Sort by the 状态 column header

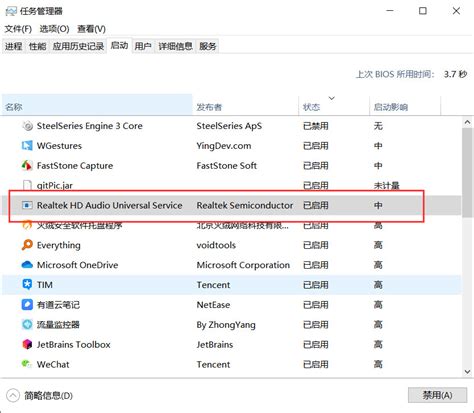(334, 105)
